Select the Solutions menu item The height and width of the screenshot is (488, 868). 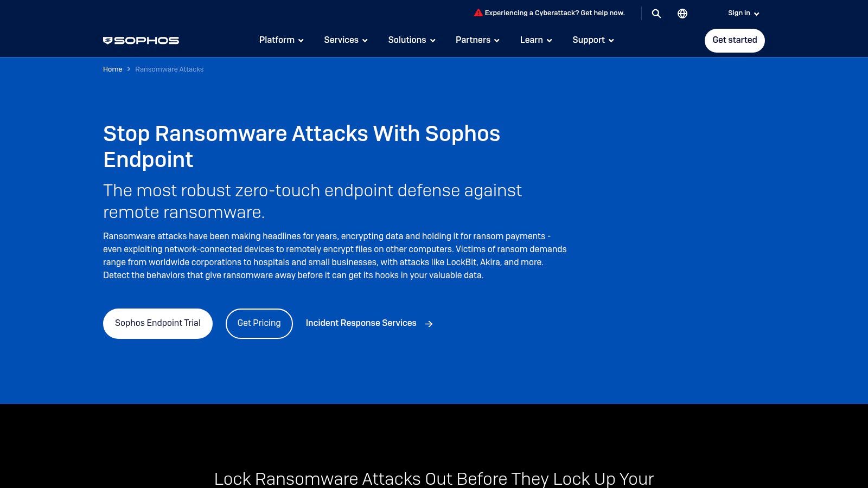click(x=411, y=40)
